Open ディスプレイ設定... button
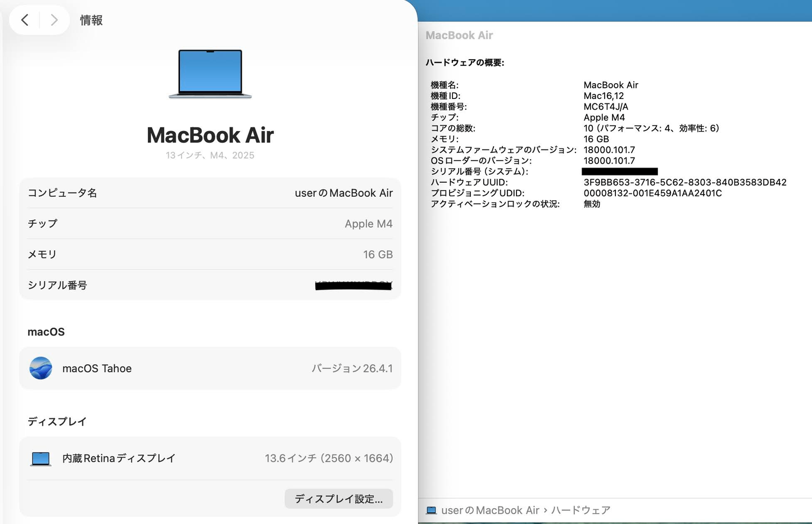The height and width of the screenshot is (524, 812). pyautogui.click(x=339, y=499)
